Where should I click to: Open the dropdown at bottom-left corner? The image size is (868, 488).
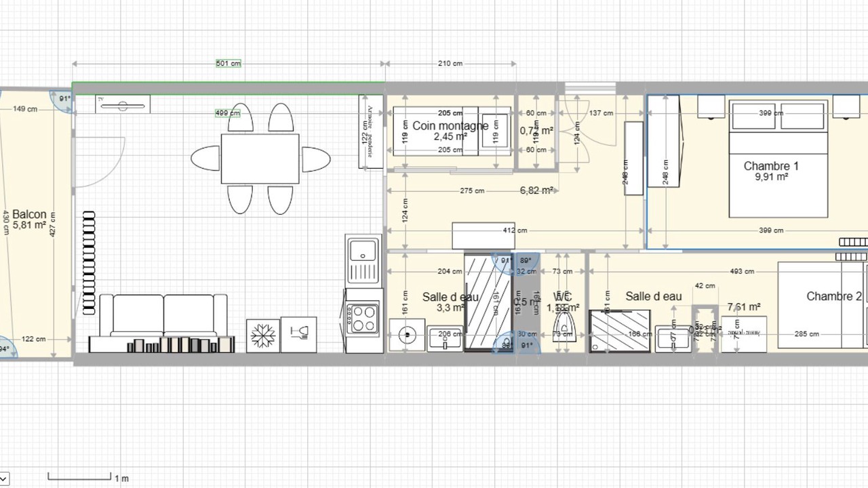tap(3, 479)
